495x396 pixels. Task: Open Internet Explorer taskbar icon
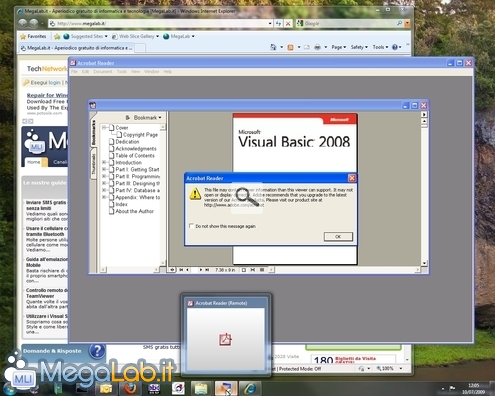pos(250,388)
